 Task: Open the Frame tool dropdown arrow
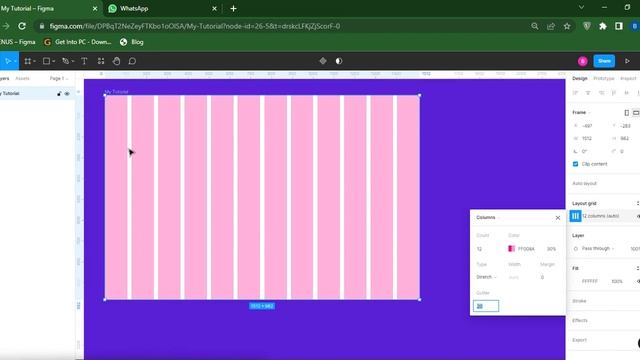(35, 61)
